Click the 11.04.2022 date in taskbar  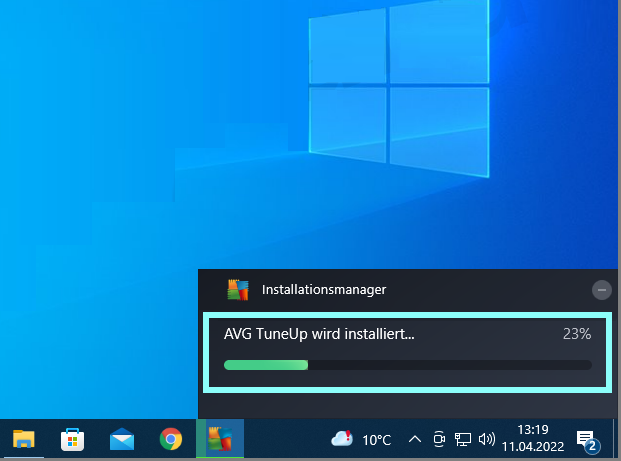(533, 447)
